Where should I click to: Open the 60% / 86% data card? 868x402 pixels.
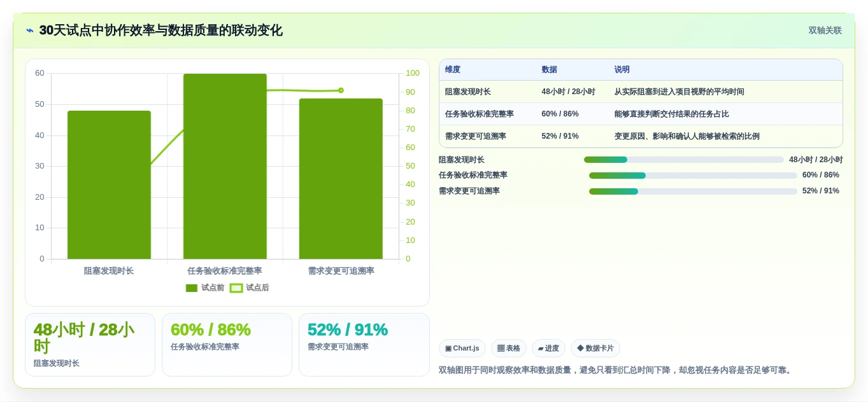click(227, 345)
